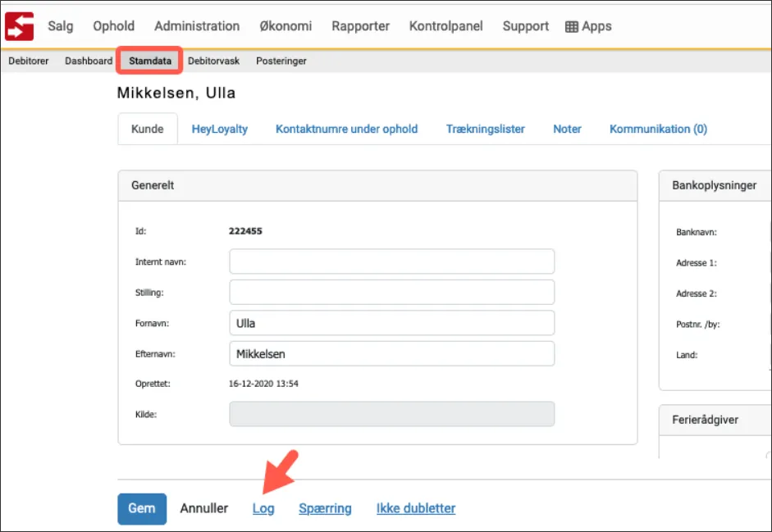Click the Fornavn input field

(391, 323)
